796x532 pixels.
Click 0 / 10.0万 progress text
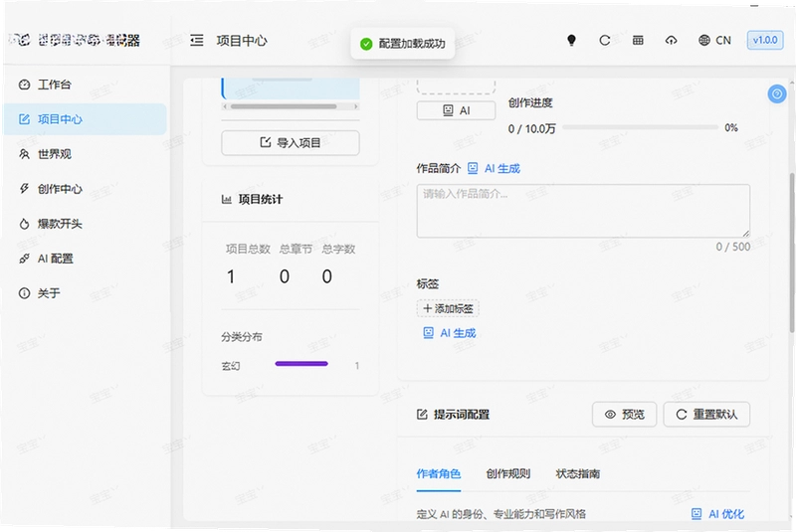[531, 129]
